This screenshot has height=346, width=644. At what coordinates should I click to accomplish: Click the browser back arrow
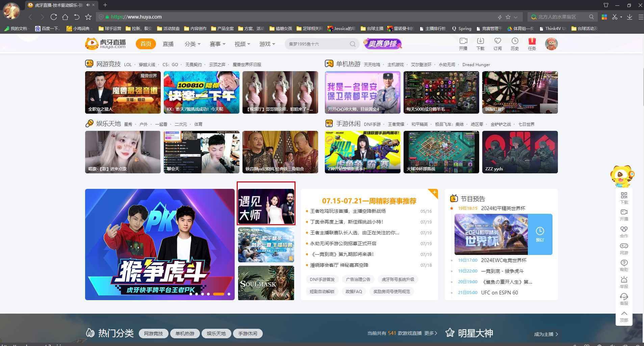[x=30, y=17]
